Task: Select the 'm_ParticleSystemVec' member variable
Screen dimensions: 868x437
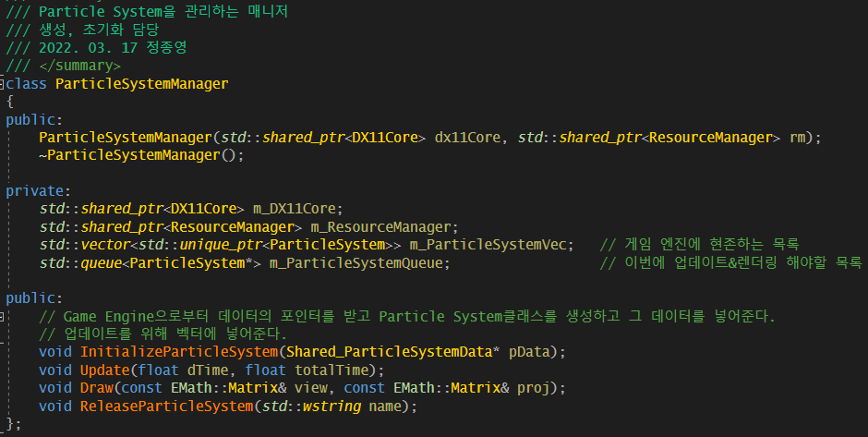Action: click(488, 245)
